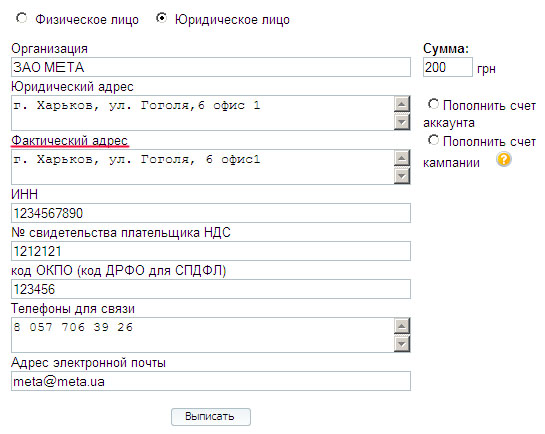Click the код ОКПО input field
This screenshot has width=545, height=434.
point(211,289)
